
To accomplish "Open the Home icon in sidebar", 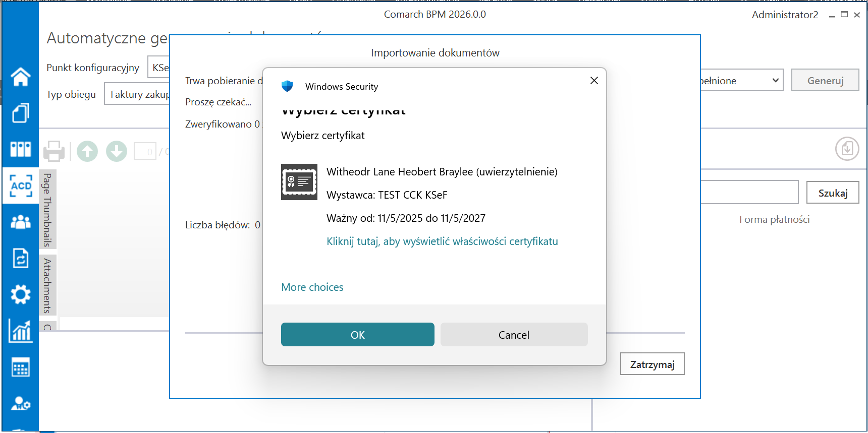I will 21,77.
